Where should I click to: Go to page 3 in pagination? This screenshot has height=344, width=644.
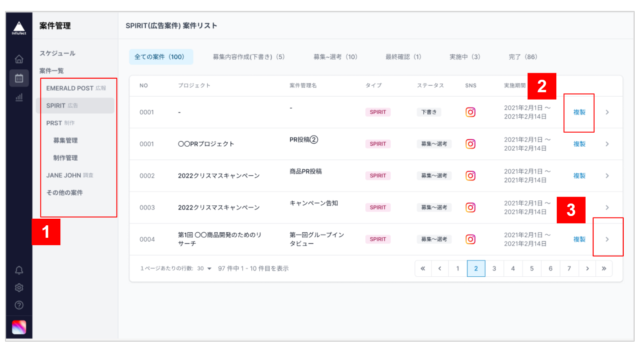coord(494,269)
